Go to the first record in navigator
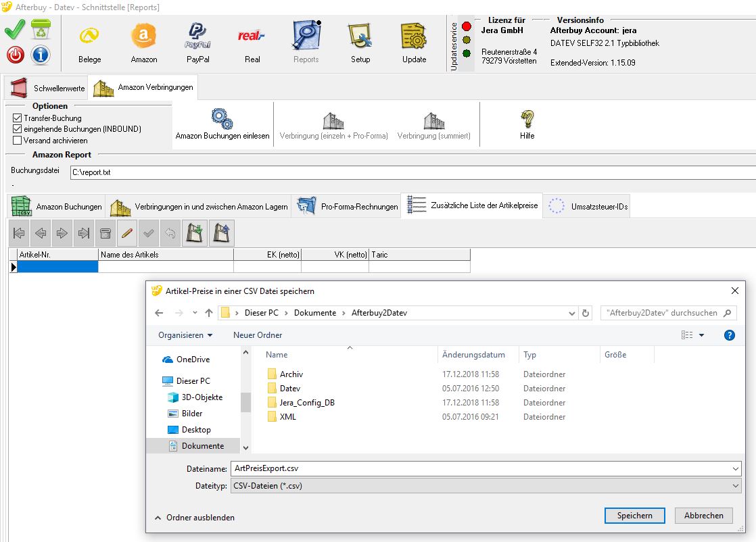The image size is (756, 542). 20,233
